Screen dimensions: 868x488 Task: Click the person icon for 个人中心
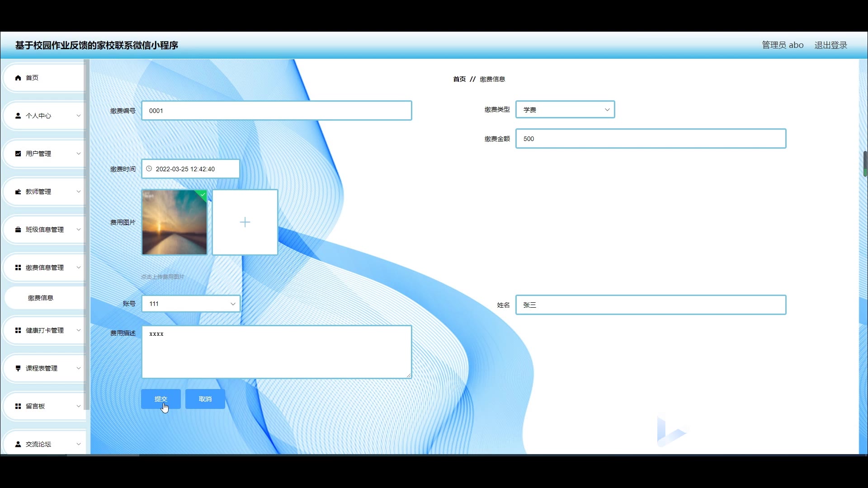click(x=18, y=116)
